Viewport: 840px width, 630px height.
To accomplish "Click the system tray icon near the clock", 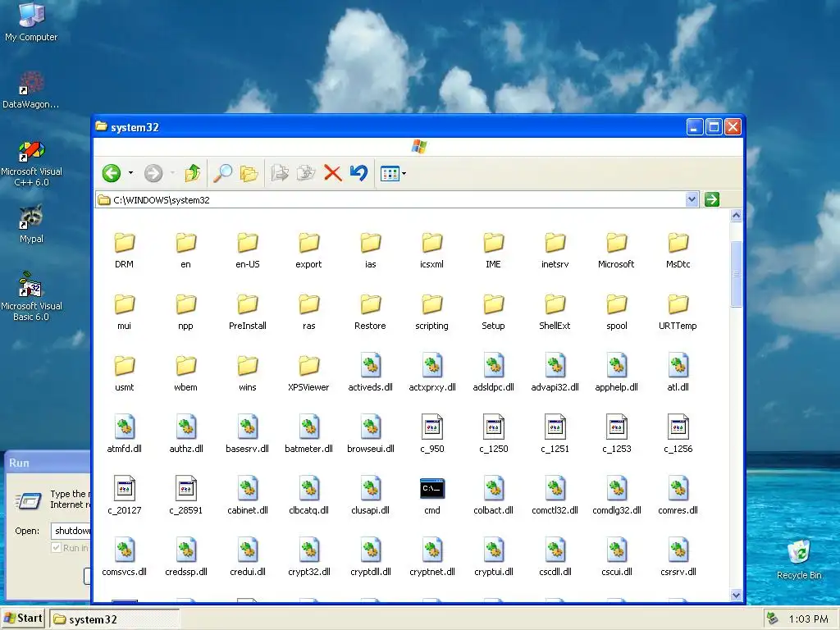I will 773,619.
